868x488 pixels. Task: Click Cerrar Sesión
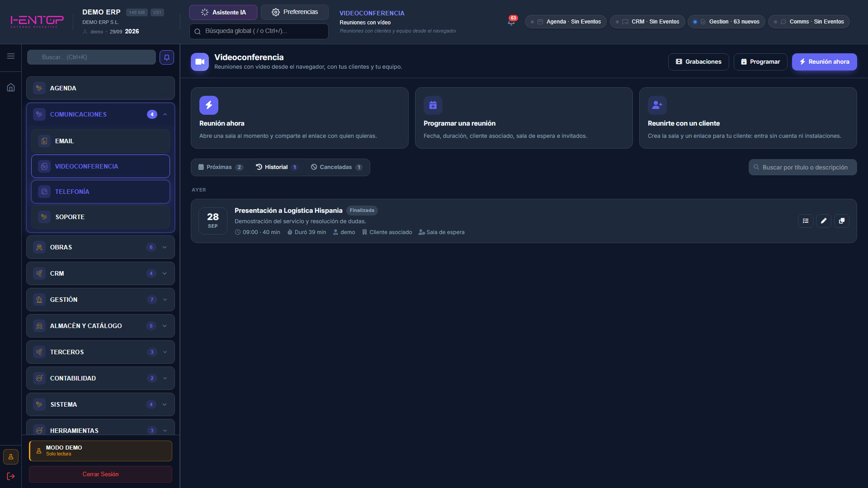pyautogui.click(x=100, y=474)
